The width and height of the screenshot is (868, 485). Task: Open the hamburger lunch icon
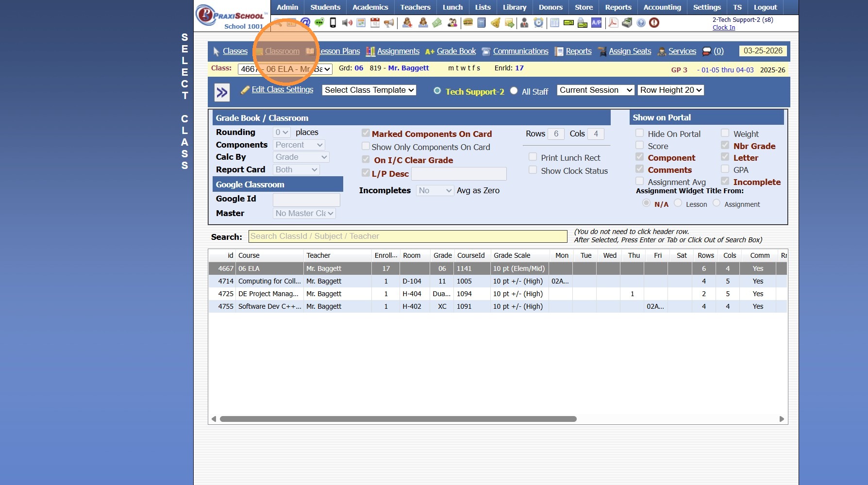[x=468, y=22]
